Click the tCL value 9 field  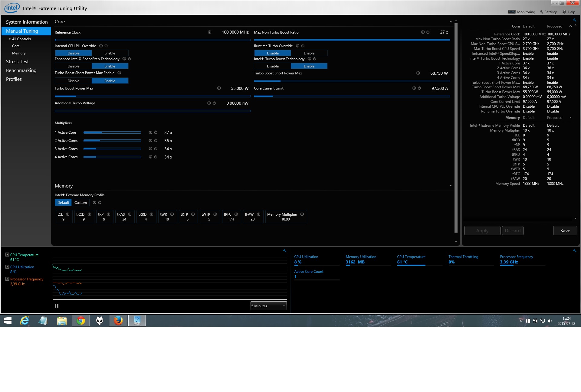[64, 217]
